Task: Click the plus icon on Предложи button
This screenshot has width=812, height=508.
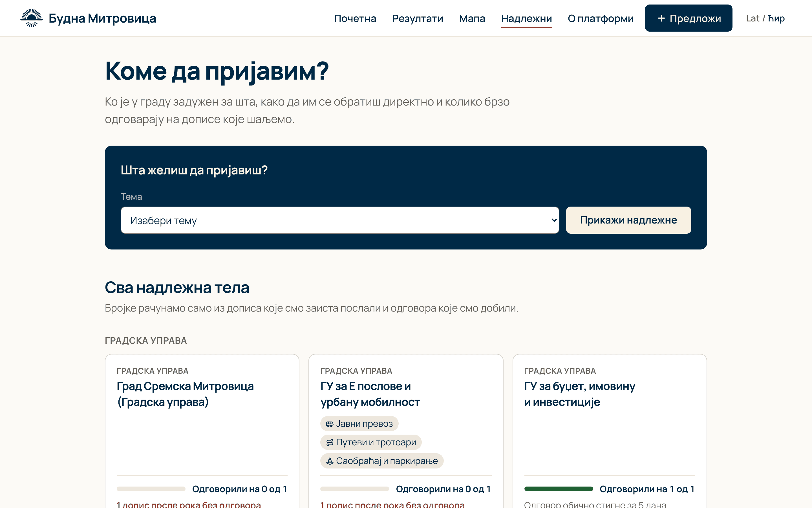Action: coord(661,18)
